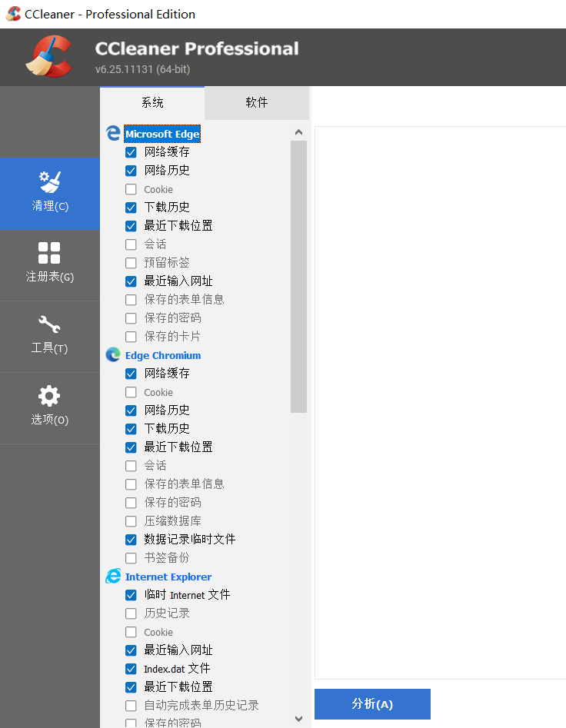Check the 自动完成表单历史记录 option
This screenshot has width=566, height=728.
[131, 706]
